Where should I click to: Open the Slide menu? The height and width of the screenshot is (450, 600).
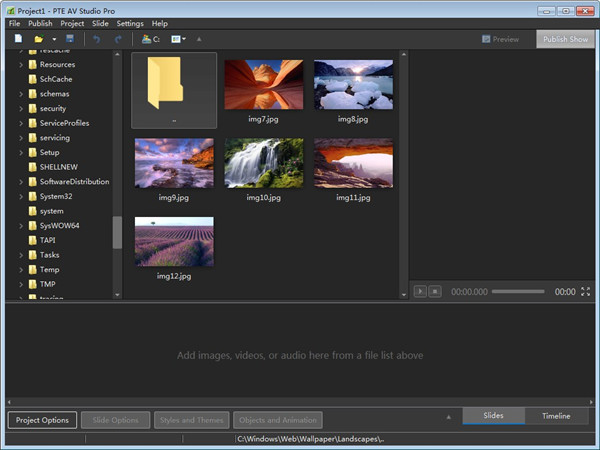pos(100,24)
